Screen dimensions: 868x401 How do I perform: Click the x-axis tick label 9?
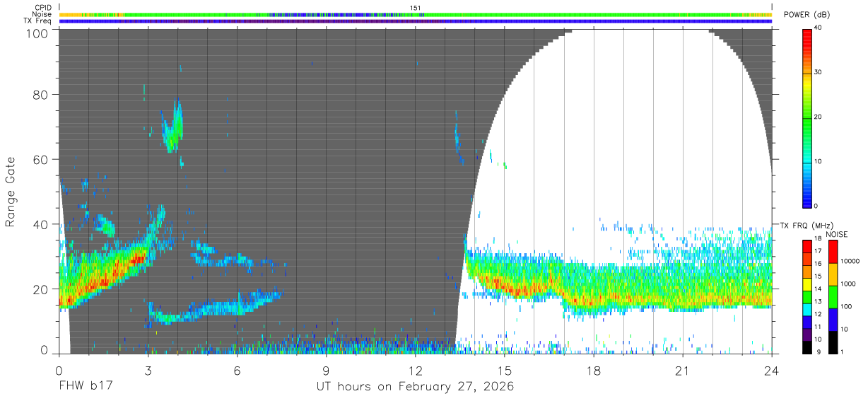coord(326,371)
